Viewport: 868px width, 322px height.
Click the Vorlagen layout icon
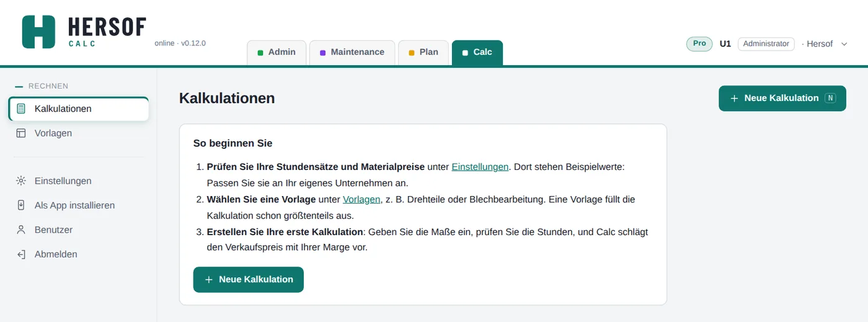[x=21, y=133]
